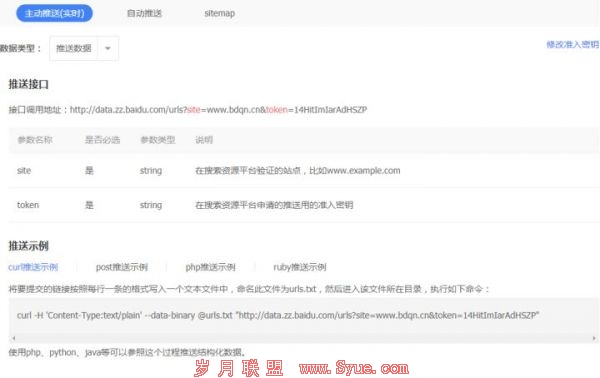Click the token description 在搜索资源平台申请的推送用的准入密钥
This screenshot has width=600, height=378.
pos(274,205)
